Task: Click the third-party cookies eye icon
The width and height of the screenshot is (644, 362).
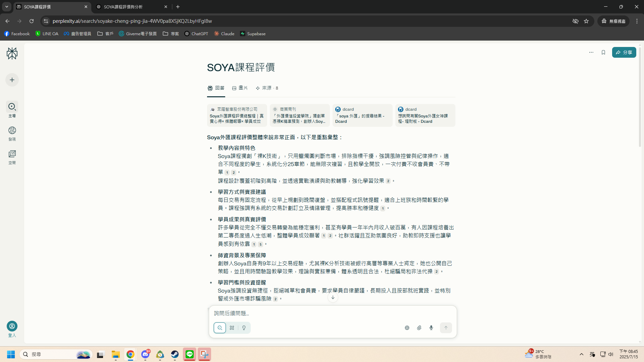Action: [576, 21]
